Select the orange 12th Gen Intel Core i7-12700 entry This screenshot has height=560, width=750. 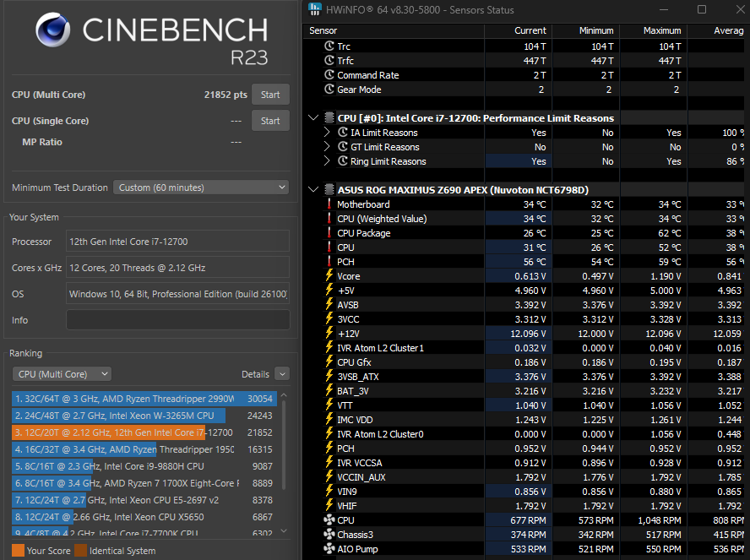(x=144, y=432)
